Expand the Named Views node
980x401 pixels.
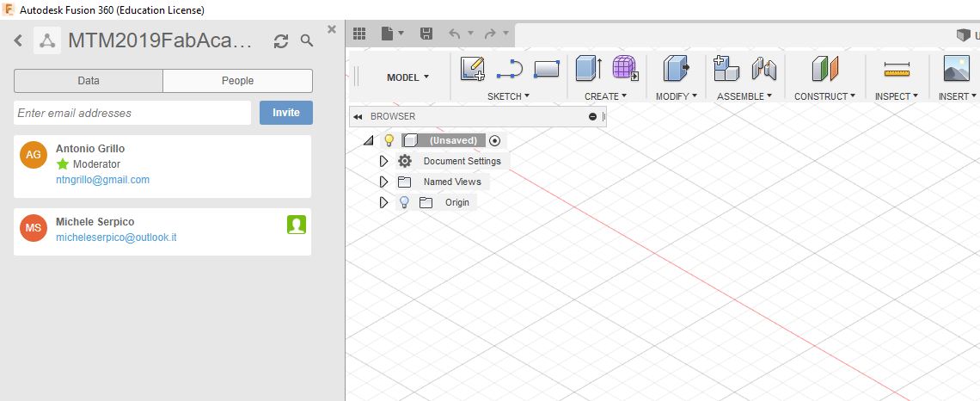[x=383, y=182]
